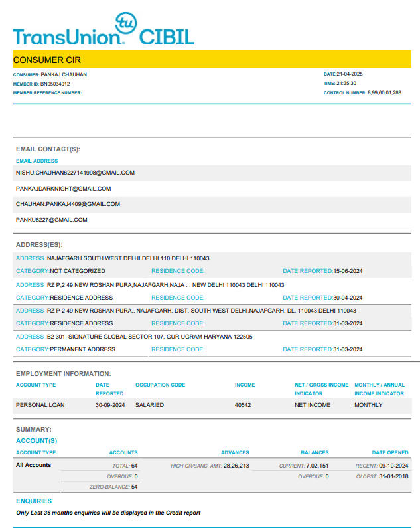Select date reported 15-06-2024
Image resolution: width=420 pixels, height=528 pixels.
(x=348, y=271)
